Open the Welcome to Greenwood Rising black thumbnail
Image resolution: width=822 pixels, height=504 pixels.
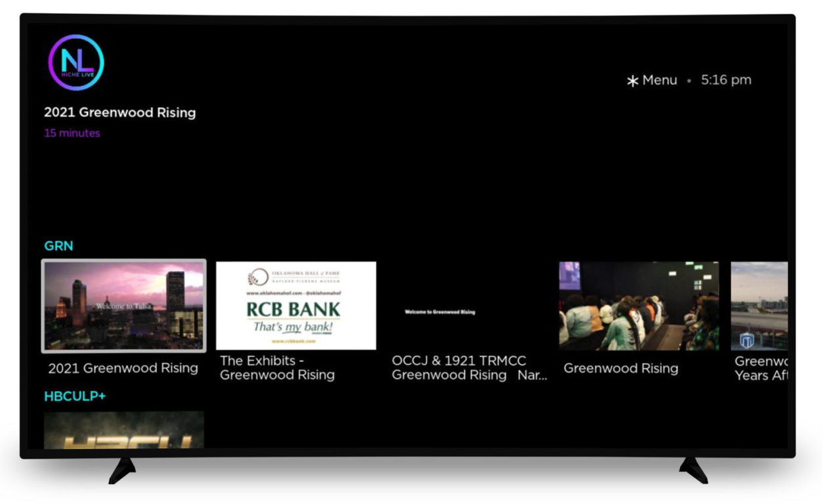(468, 306)
